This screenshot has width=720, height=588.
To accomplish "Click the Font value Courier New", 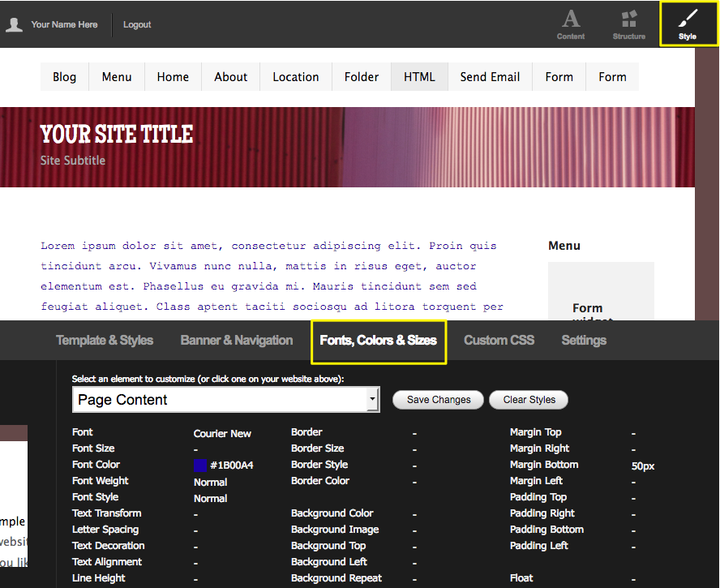I will (222, 433).
